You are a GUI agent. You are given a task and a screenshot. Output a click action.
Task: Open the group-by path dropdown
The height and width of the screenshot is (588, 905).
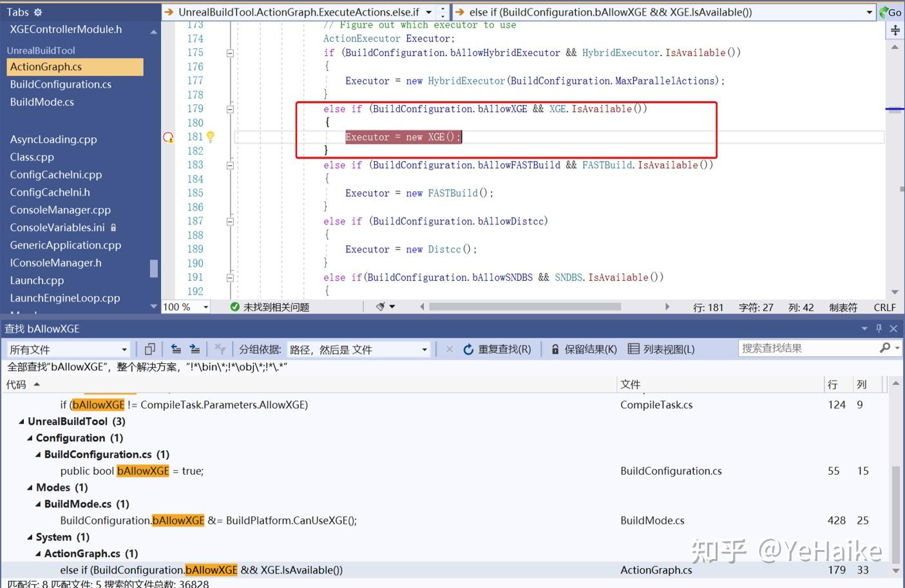tap(424, 349)
